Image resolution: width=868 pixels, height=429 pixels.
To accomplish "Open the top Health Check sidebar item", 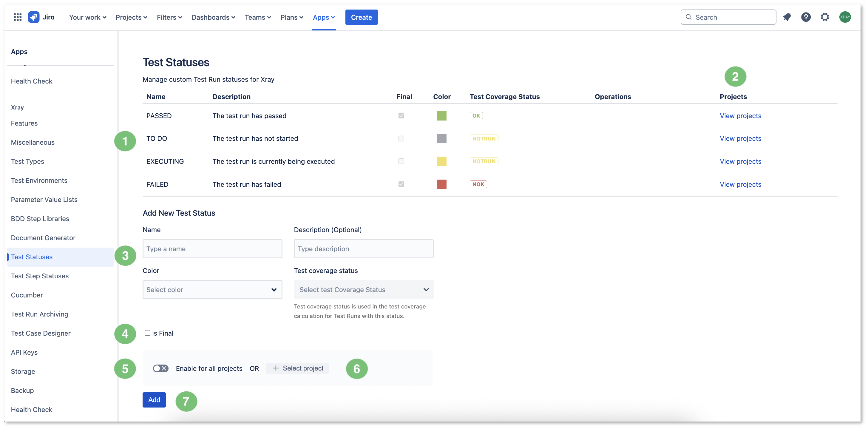I will pos(32,81).
